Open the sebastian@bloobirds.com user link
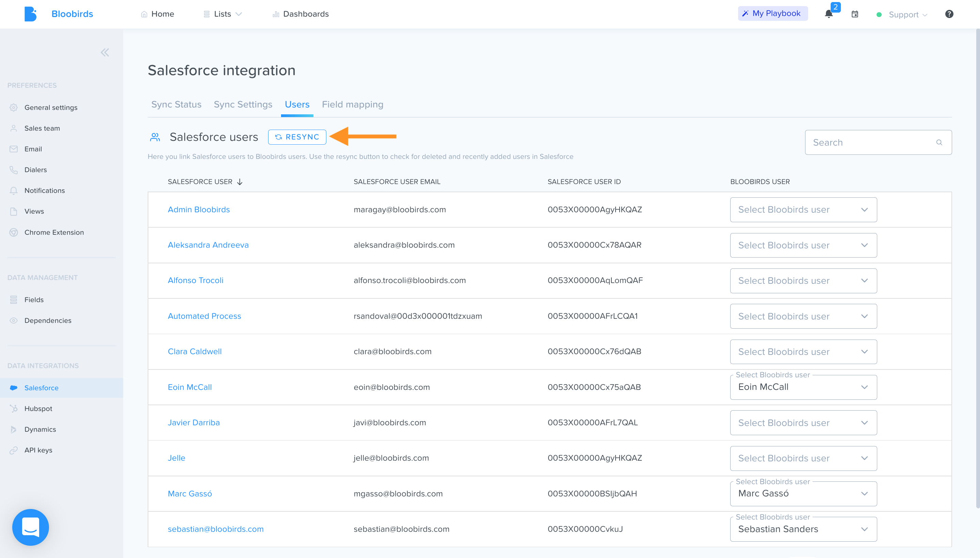 [x=216, y=529]
